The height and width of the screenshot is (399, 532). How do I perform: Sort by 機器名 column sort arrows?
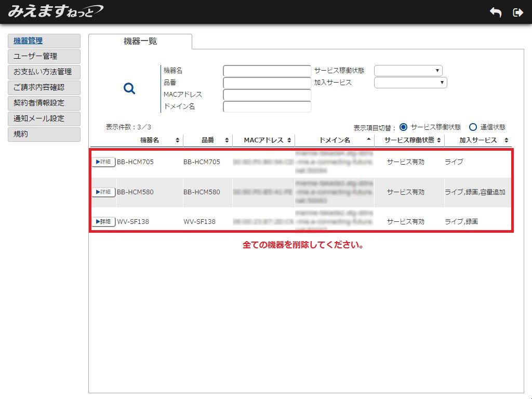click(x=178, y=140)
